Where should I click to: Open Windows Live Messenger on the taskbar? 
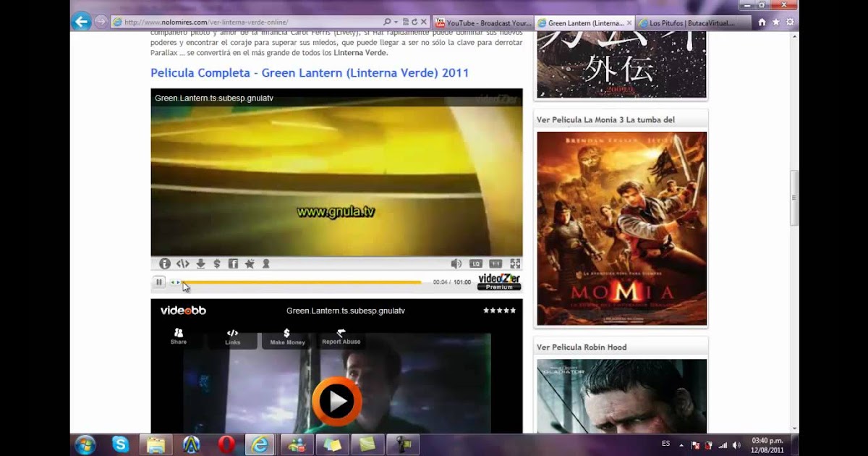[297, 444]
